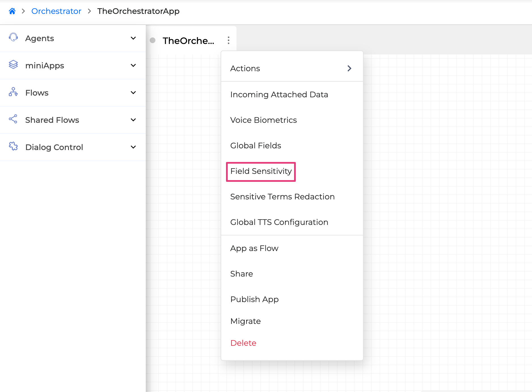Screen dimensions: 532x392
Task: Expand the Flows section chevron
Action: coord(133,93)
